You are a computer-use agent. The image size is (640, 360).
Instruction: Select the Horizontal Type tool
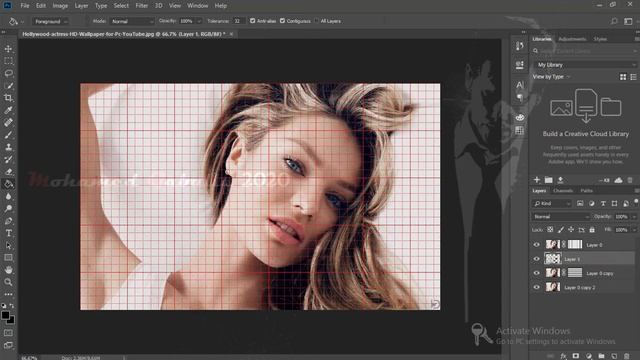[8, 233]
